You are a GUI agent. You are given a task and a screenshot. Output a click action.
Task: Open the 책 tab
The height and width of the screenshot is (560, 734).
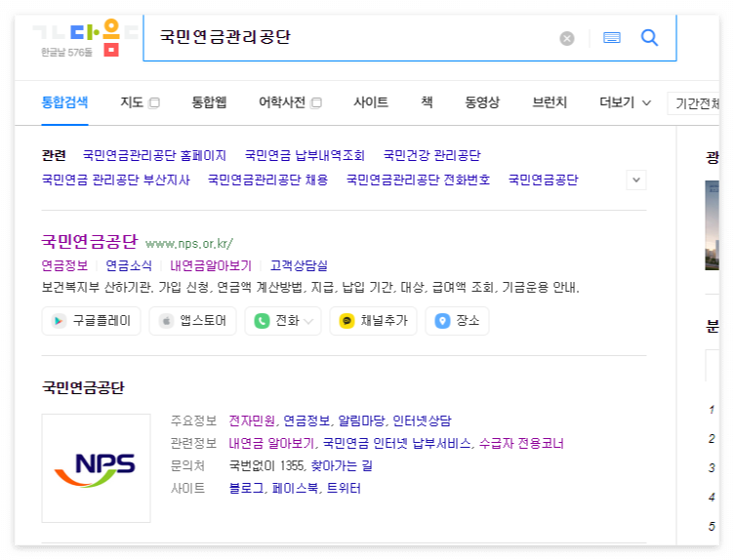click(427, 102)
